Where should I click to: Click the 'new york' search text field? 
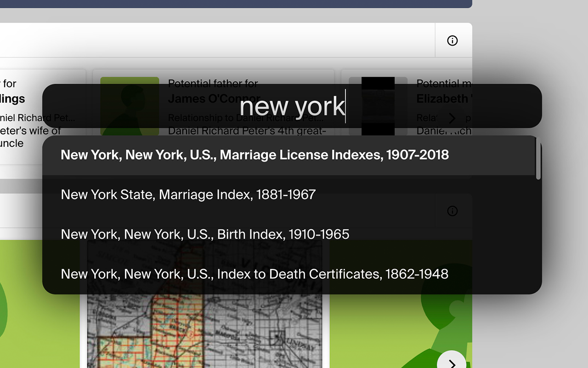[x=292, y=106]
